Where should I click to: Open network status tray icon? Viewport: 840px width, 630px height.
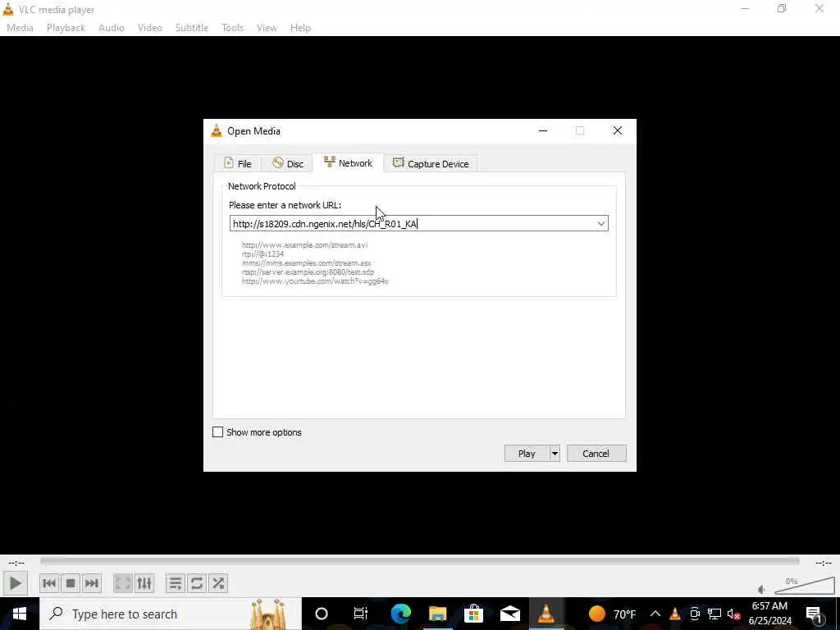[x=714, y=614]
